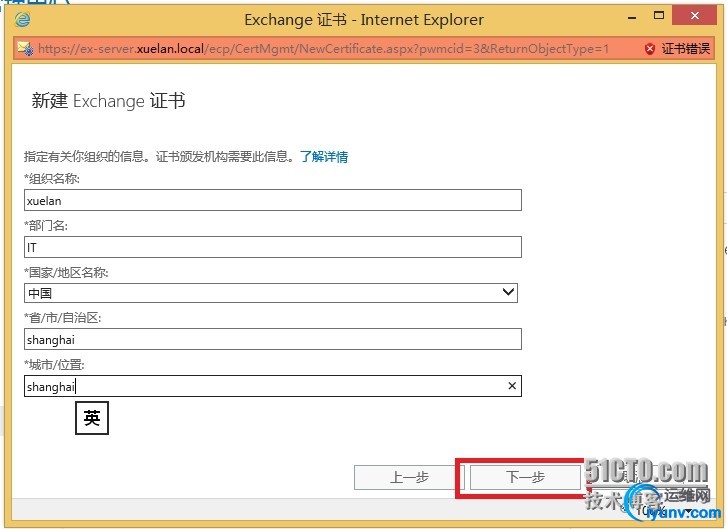Open the 国家/地区名称 dropdown showing 中国
This screenshot has height=529, width=727.
271,293
